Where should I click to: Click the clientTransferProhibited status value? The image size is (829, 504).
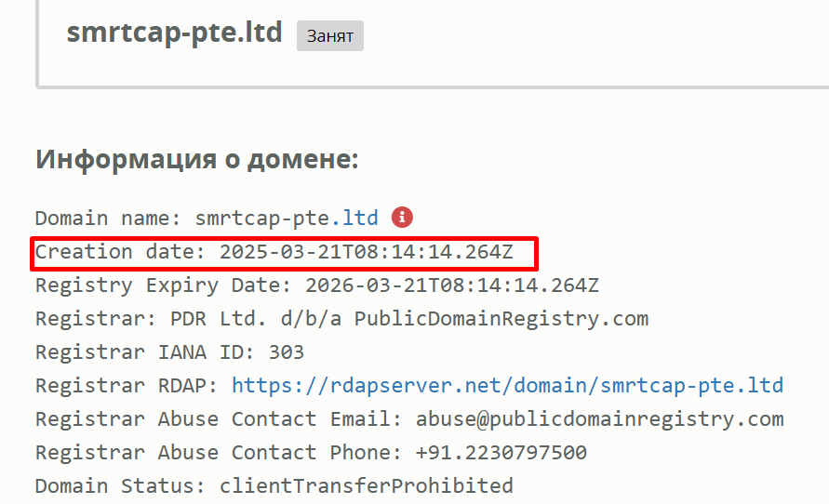[367, 486]
